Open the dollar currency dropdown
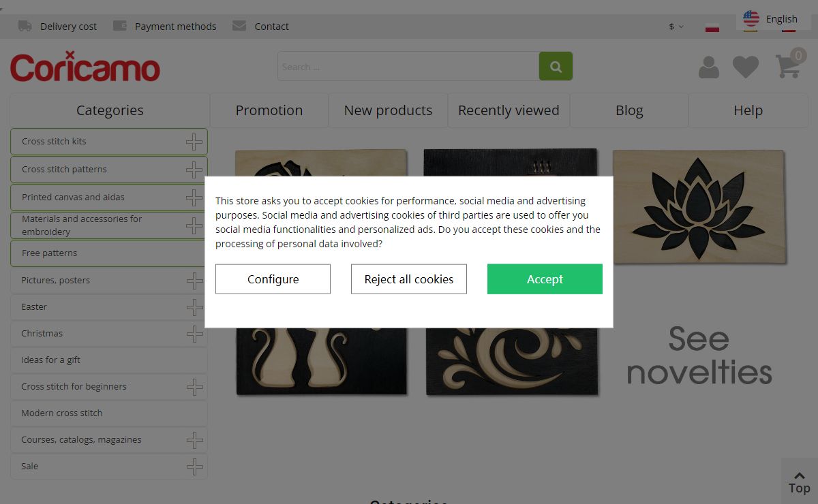818x504 pixels. pyautogui.click(x=676, y=27)
